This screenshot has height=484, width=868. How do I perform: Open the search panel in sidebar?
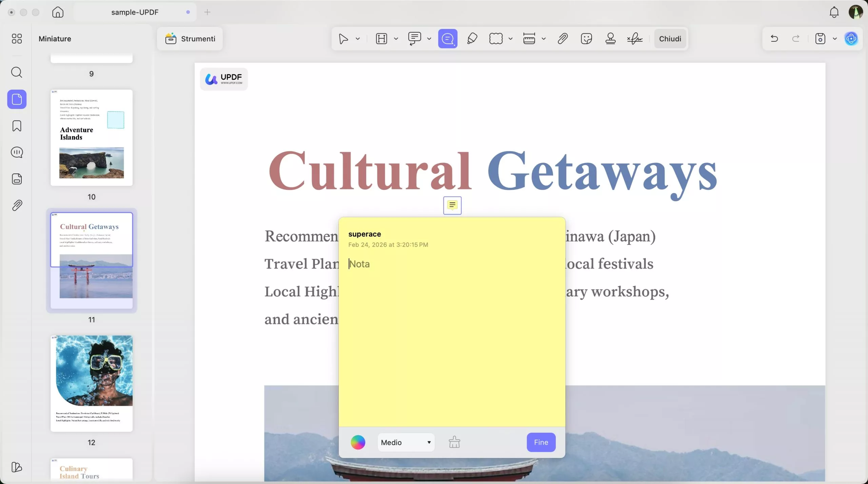(x=17, y=72)
